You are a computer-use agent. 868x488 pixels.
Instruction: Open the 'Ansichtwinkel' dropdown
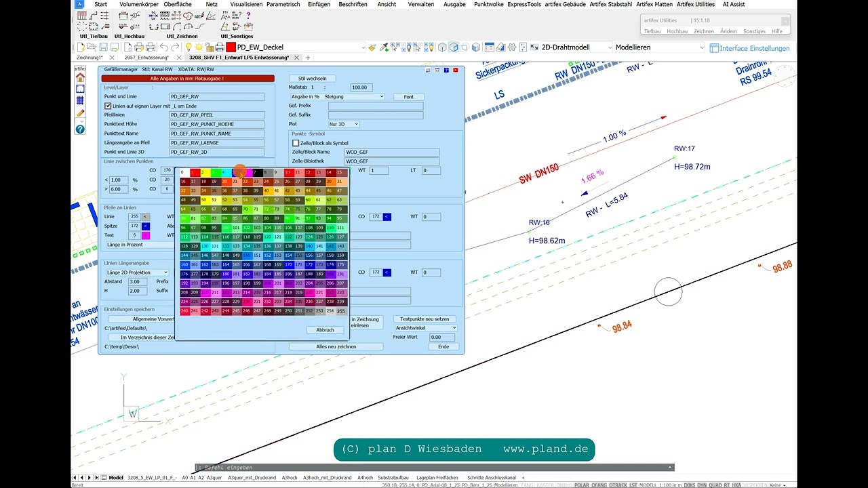[x=426, y=328]
